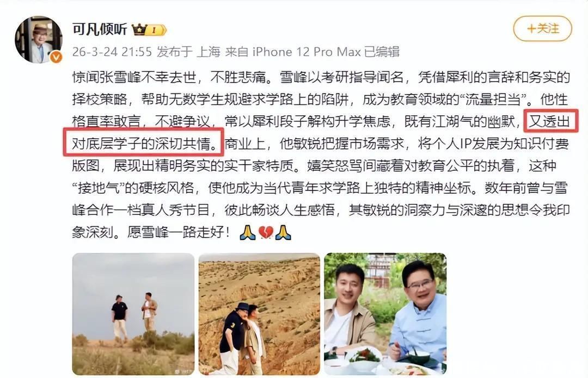Click the highlighted 又透出 text box

551,121
